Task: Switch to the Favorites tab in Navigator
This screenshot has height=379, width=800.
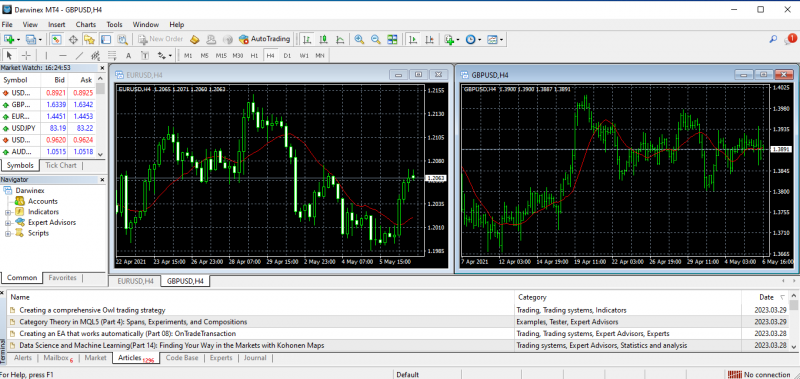Action: click(62, 278)
